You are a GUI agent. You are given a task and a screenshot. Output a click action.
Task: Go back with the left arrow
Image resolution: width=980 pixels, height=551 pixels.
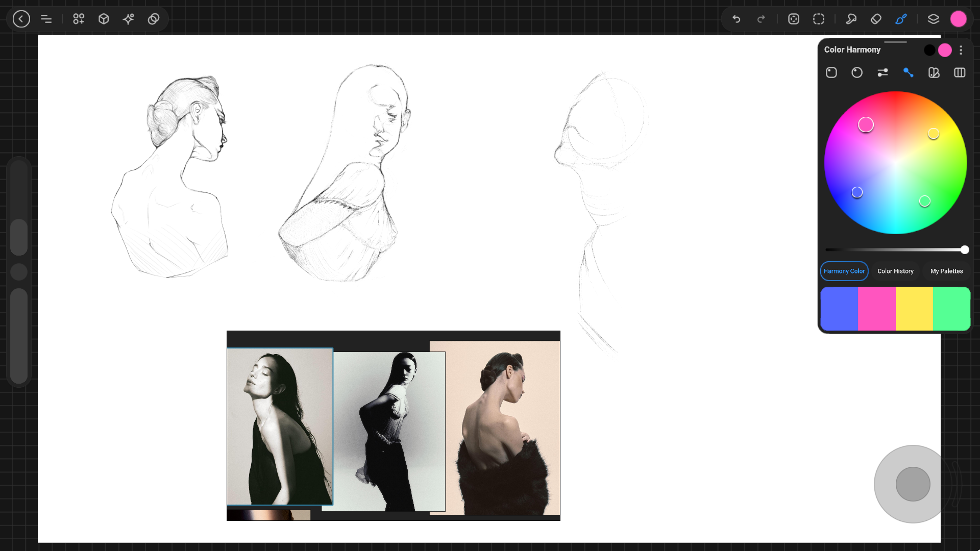[21, 19]
